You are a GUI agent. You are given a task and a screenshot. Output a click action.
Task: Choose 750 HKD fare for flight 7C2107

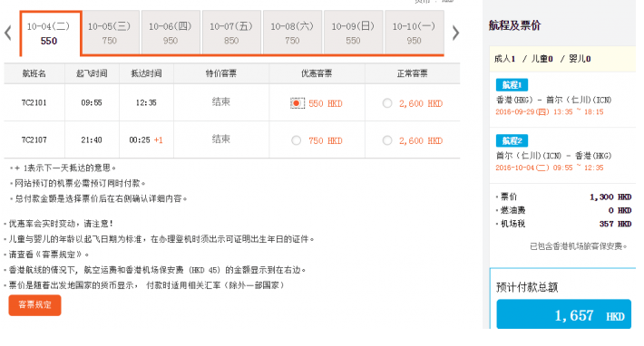(296, 140)
